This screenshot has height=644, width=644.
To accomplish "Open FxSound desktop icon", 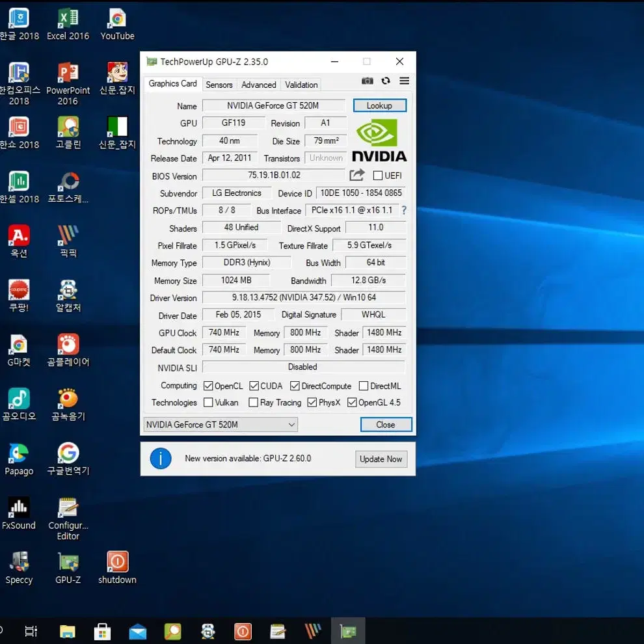I will [x=19, y=513].
